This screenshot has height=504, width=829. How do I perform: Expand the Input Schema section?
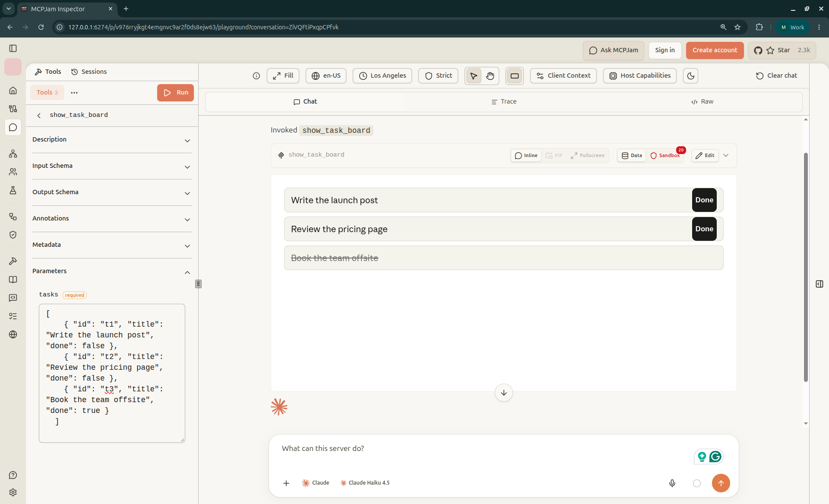(x=112, y=166)
